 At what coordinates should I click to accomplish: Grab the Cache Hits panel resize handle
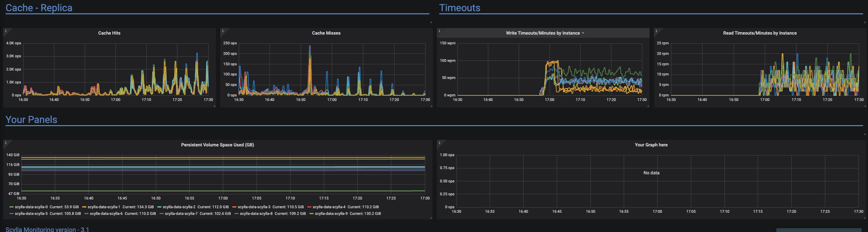(214, 106)
